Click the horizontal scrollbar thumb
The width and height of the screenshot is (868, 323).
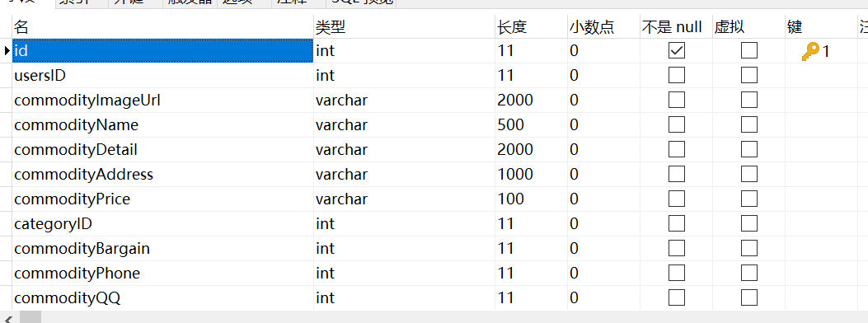(31, 317)
